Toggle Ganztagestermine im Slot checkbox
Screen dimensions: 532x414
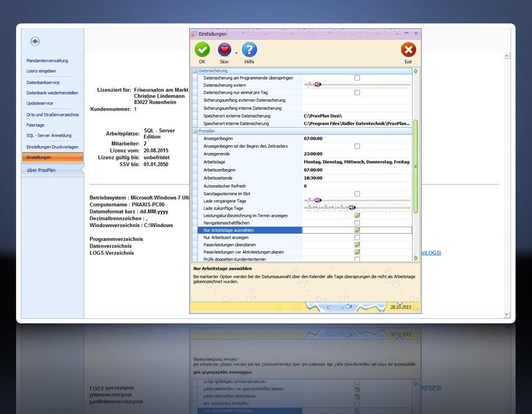(x=357, y=194)
